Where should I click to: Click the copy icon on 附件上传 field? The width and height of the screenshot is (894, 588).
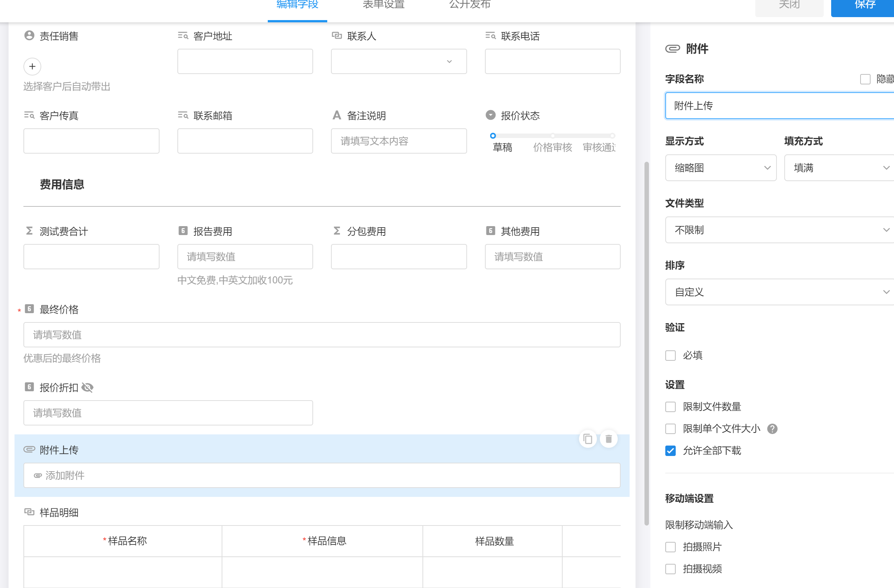[x=588, y=439]
